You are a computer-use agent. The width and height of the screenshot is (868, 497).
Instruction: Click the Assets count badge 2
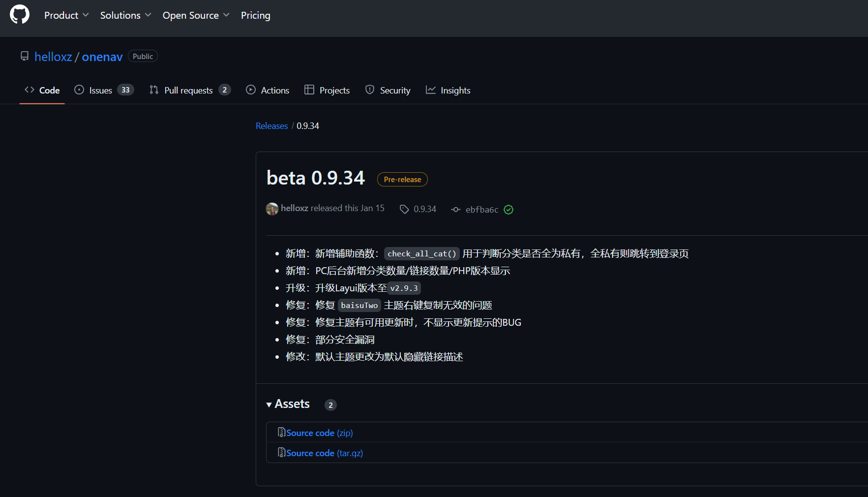coord(330,405)
